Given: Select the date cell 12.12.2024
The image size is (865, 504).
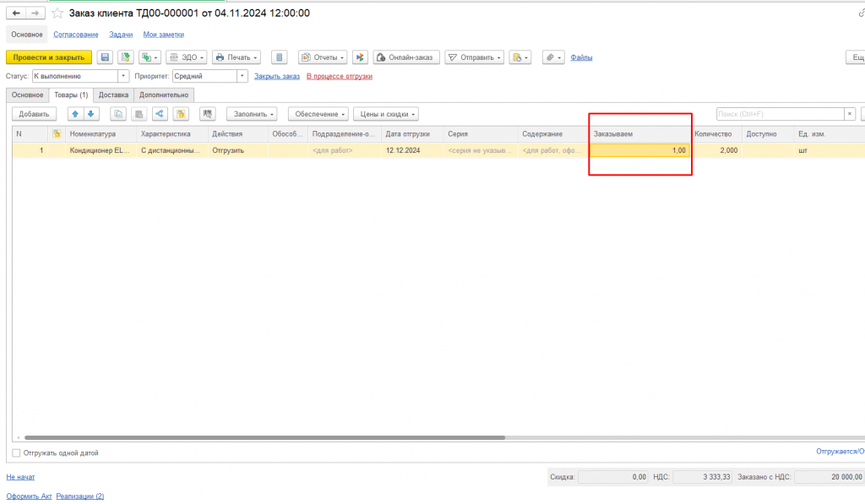Looking at the screenshot, I should point(414,150).
